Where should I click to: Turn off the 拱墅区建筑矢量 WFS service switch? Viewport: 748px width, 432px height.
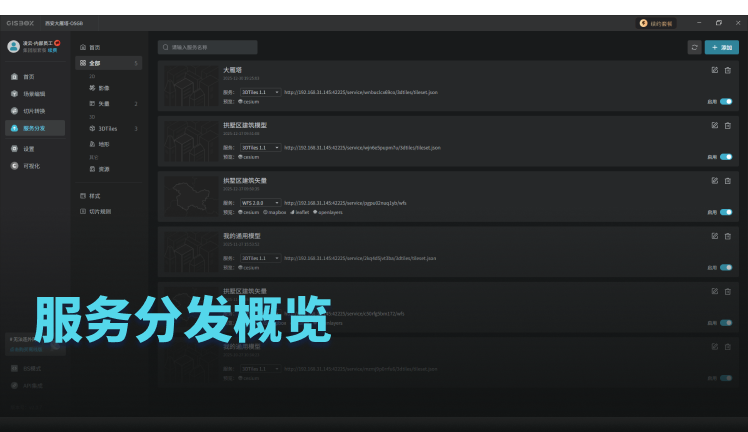pos(725,212)
